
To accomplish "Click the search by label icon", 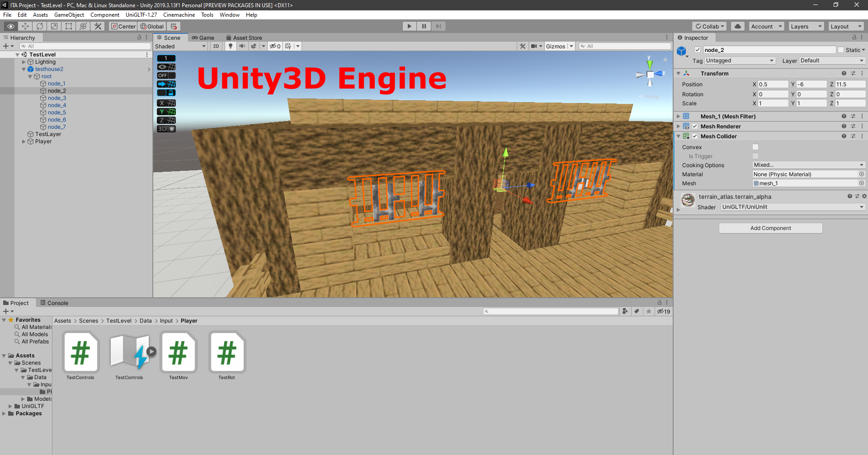I will pos(637,311).
